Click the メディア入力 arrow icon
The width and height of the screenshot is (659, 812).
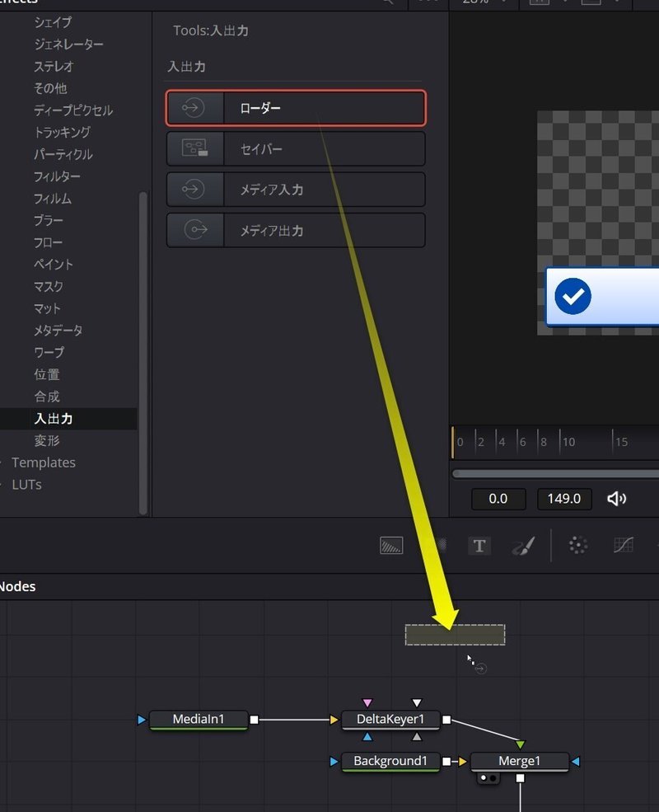click(194, 189)
